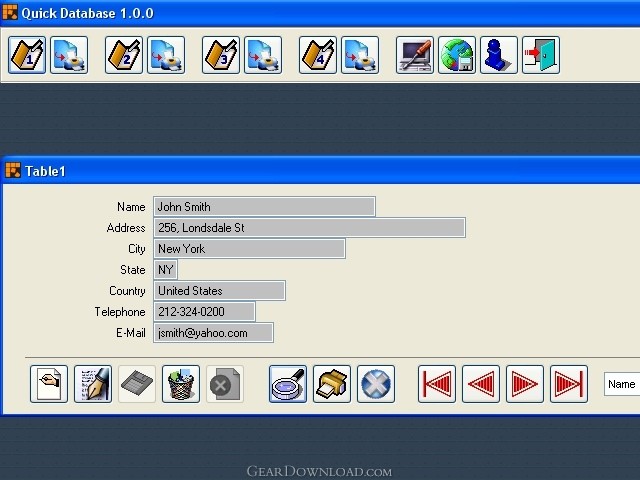
Task: Open table 4 with the book icon
Action: click(318, 55)
